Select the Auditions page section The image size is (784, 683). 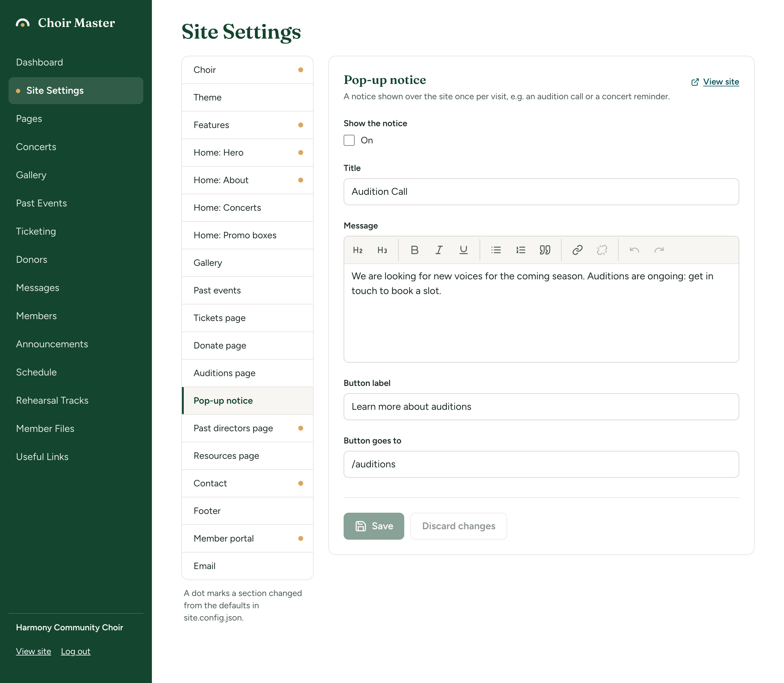pos(247,373)
